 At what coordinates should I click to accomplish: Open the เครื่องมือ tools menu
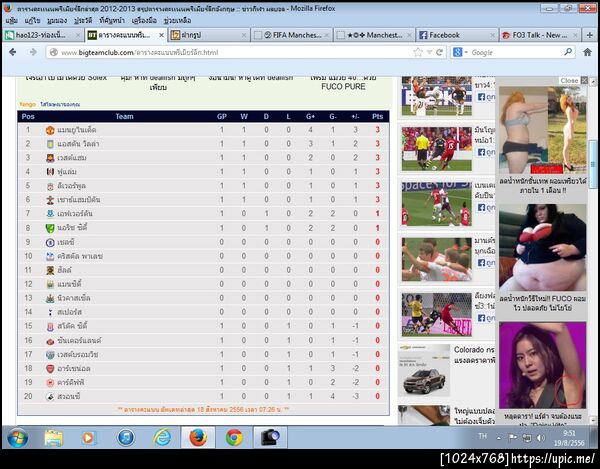pos(144,20)
